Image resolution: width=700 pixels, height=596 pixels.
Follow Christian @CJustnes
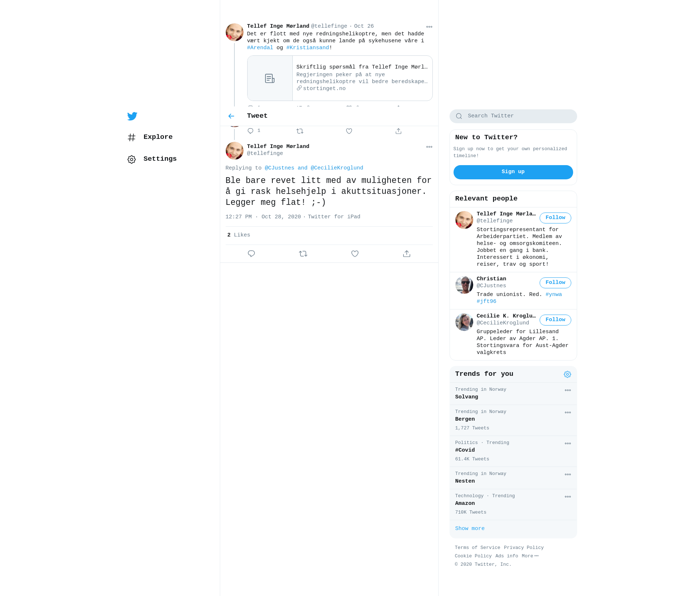pos(555,283)
